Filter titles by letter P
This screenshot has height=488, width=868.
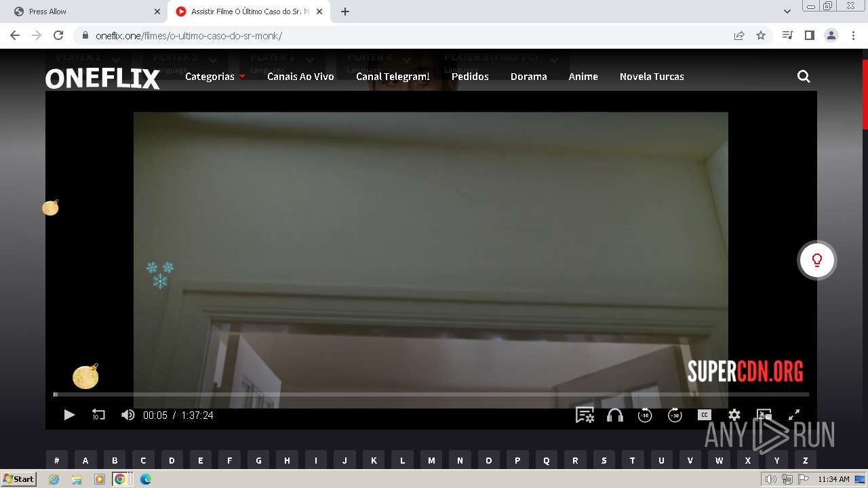click(x=517, y=460)
